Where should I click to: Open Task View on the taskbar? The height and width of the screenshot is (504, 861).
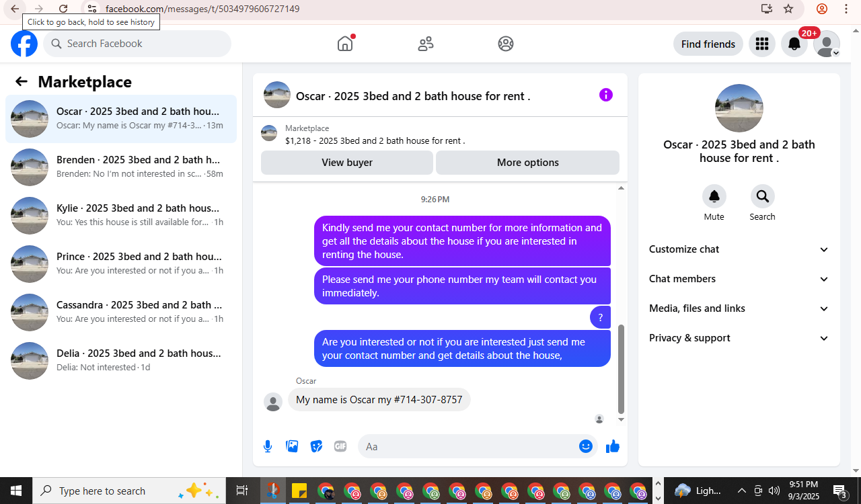[x=242, y=491]
